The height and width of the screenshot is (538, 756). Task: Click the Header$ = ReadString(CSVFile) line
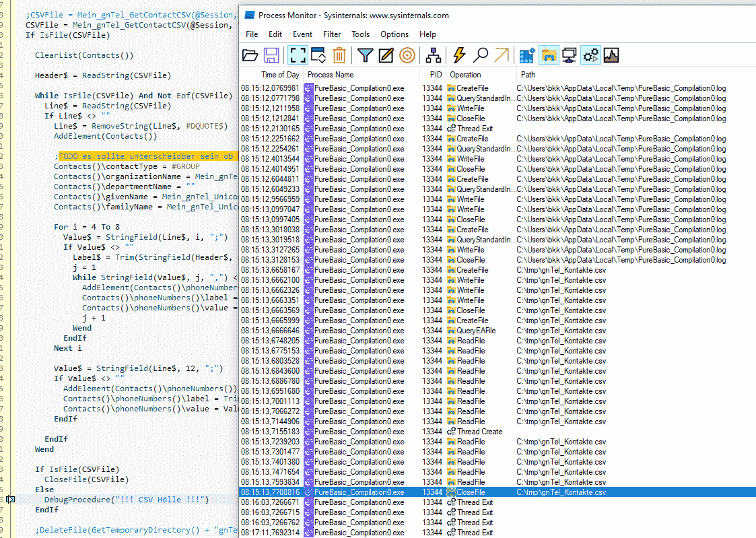[x=103, y=75]
